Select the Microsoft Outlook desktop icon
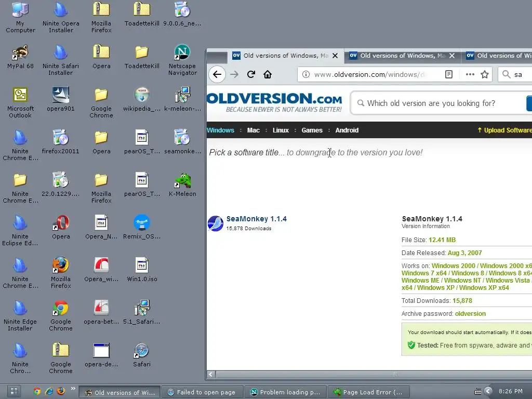 click(20, 103)
